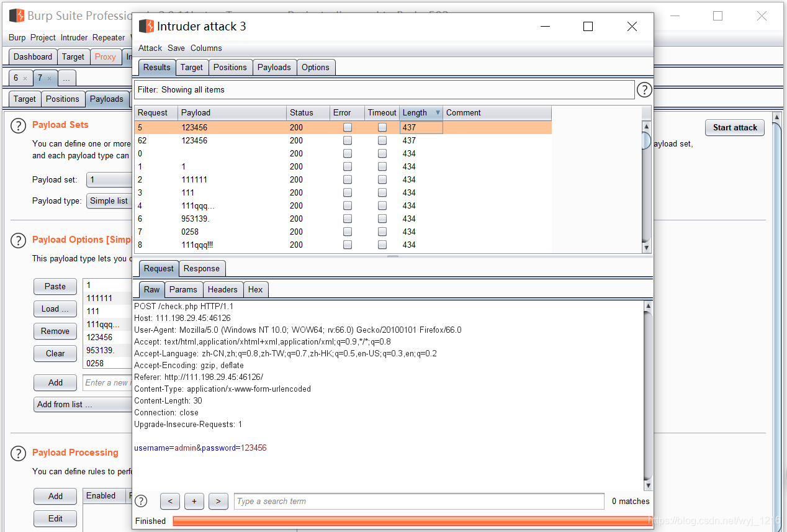Click Paste button in Payload Options
This screenshot has height=532, width=787.
(x=55, y=286)
